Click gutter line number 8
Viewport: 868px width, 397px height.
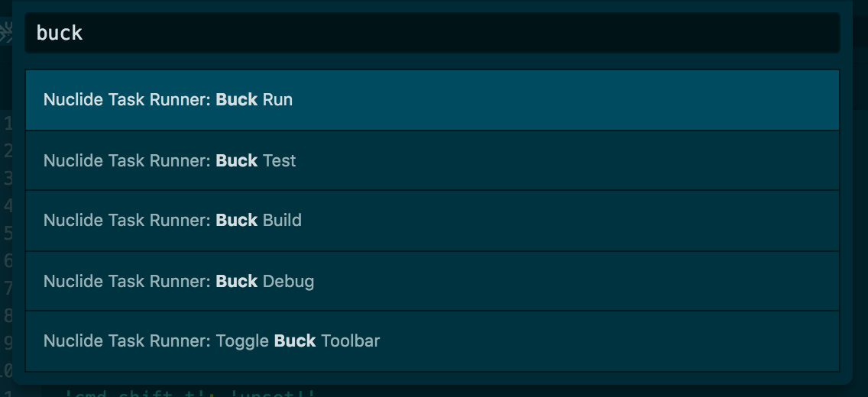[8, 315]
